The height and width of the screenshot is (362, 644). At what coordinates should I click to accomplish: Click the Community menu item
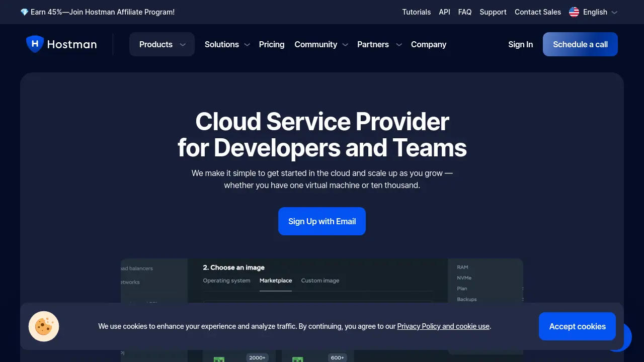click(x=315, y=44)
